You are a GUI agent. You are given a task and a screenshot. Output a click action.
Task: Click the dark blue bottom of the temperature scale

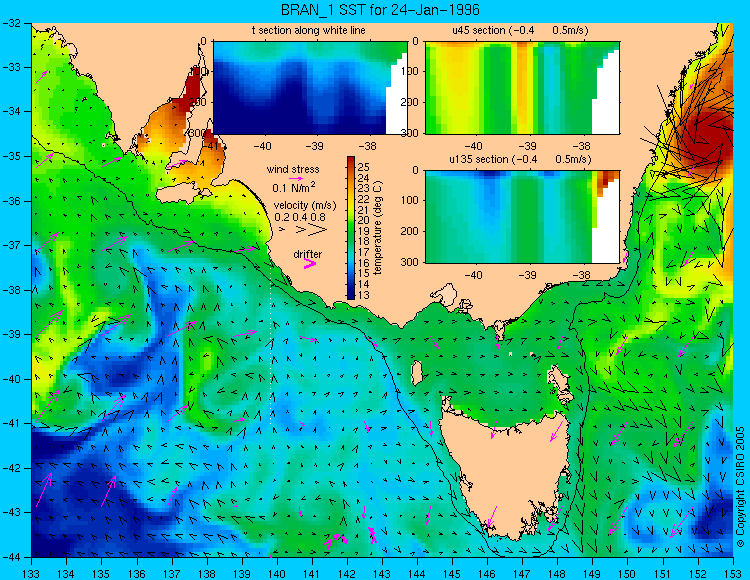[351, 294]
